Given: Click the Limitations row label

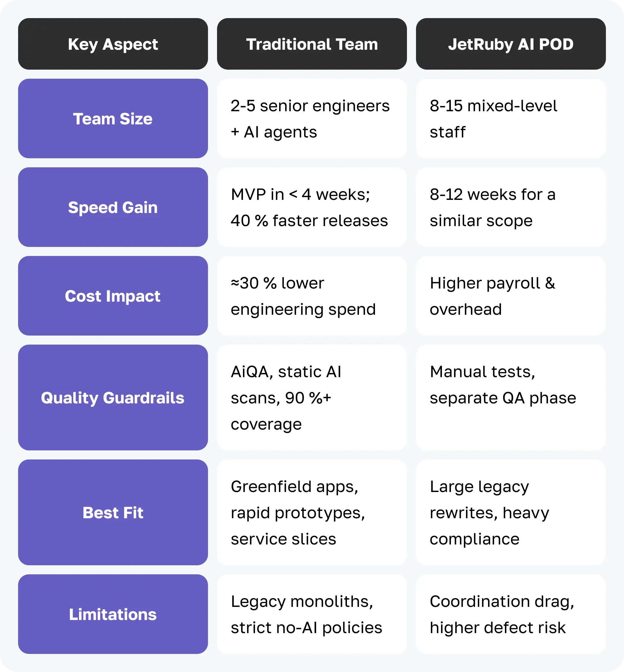Looking at the screenshot, I should click(113, 614).
